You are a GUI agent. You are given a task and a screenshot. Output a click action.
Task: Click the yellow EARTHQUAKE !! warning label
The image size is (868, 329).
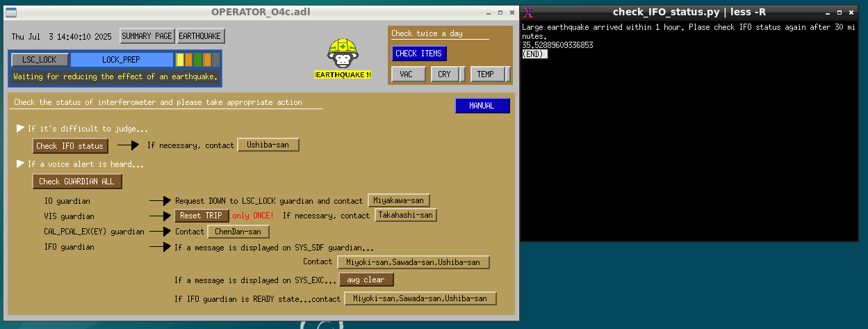[343, 74]
